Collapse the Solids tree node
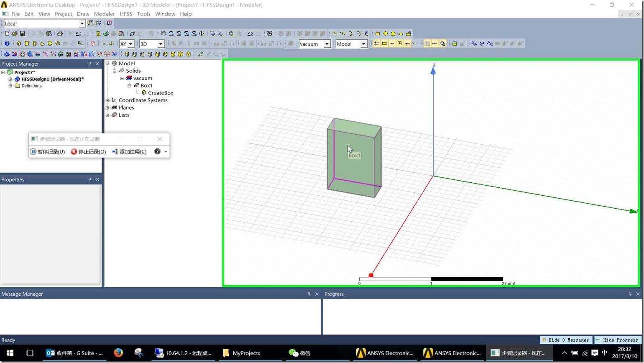Screen dimensions: 644x363 point(115,71)
